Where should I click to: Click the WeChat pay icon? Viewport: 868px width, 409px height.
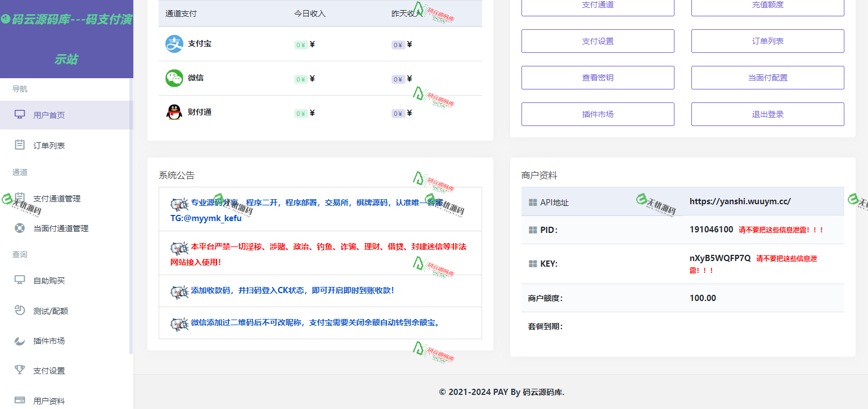(x=175, y=78)
